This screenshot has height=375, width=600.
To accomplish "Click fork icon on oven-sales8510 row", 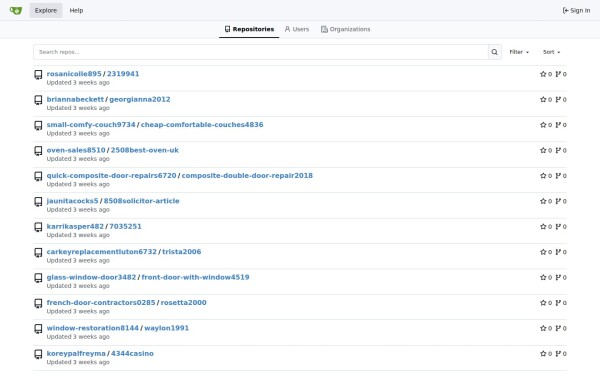I will (x=558, y=150).
